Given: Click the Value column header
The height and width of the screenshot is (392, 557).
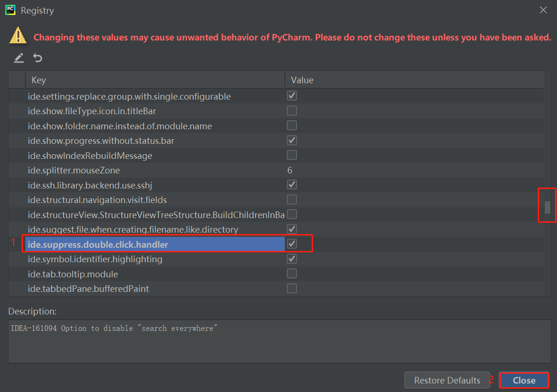Looking at the screenshot, I should pos(414,80).
